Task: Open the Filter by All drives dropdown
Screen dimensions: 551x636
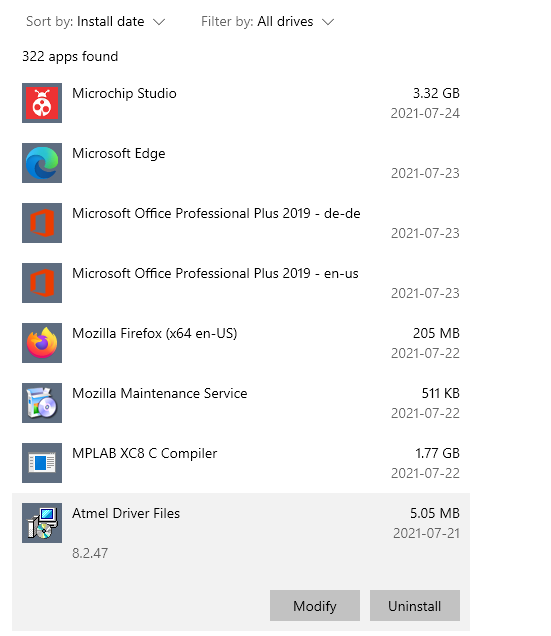Action: [268, 21]
